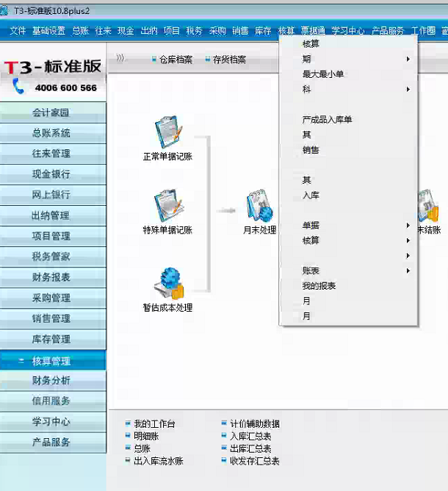Go to 项目管理 in sidebar
This screenshot has height=491, width=448.
(x=53, y=236)
